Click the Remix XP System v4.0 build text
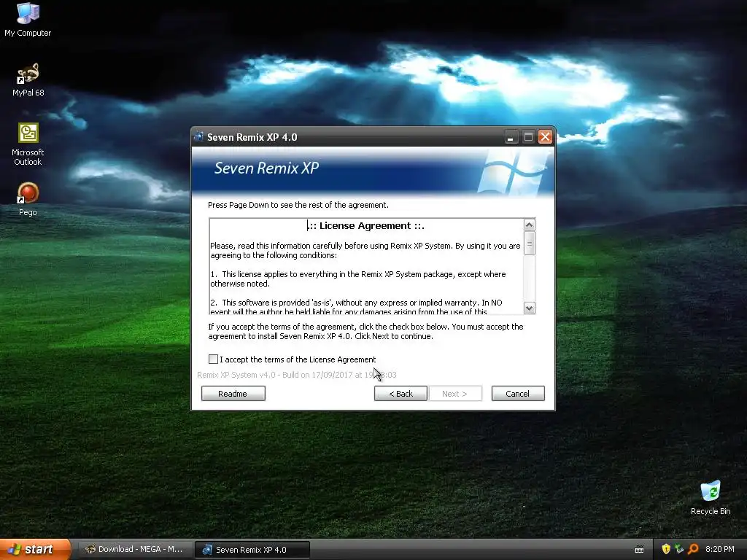Image resolution: width=747 pixels, height=560 pixels. [296, 375]
